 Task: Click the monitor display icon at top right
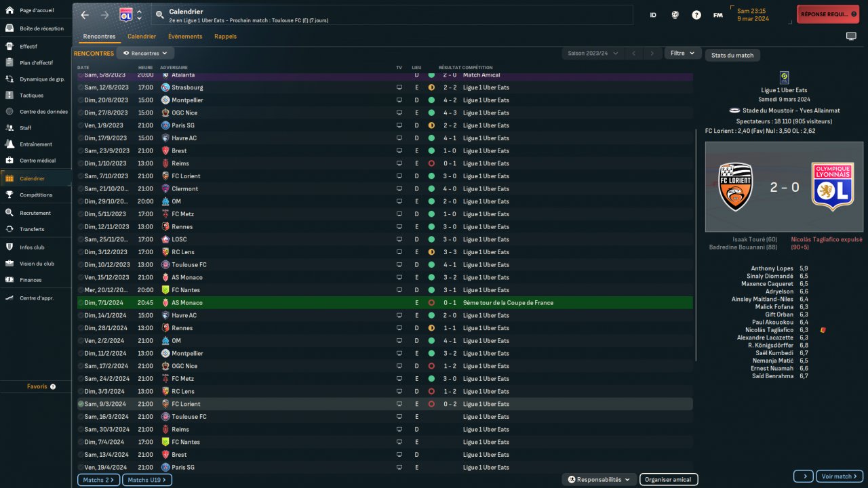(x=851, y=36)
